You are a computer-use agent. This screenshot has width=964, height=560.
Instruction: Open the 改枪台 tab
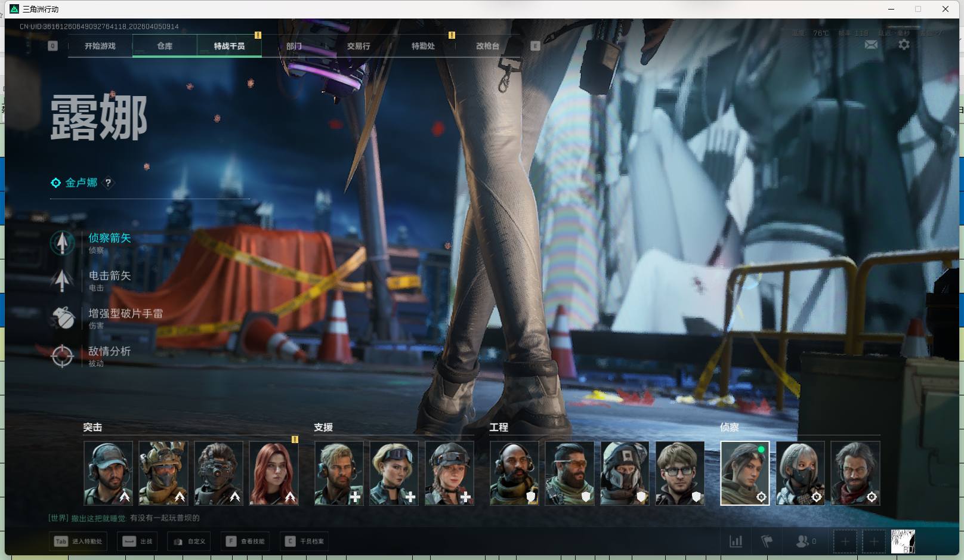coord(487,46)
